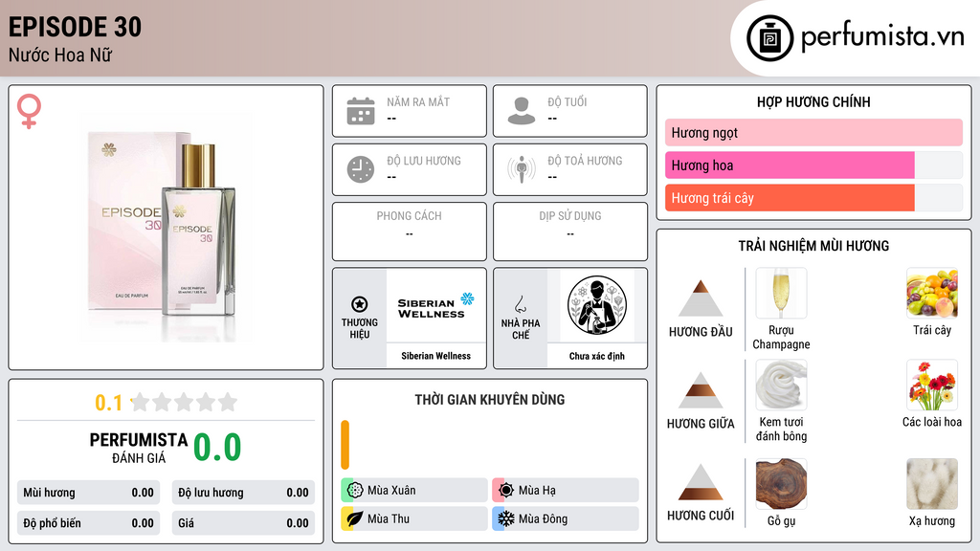This screenshot has width=980, height=551.
Task: Click the calendar icon for Năm ra mắt
Action: tap(361, 111)
